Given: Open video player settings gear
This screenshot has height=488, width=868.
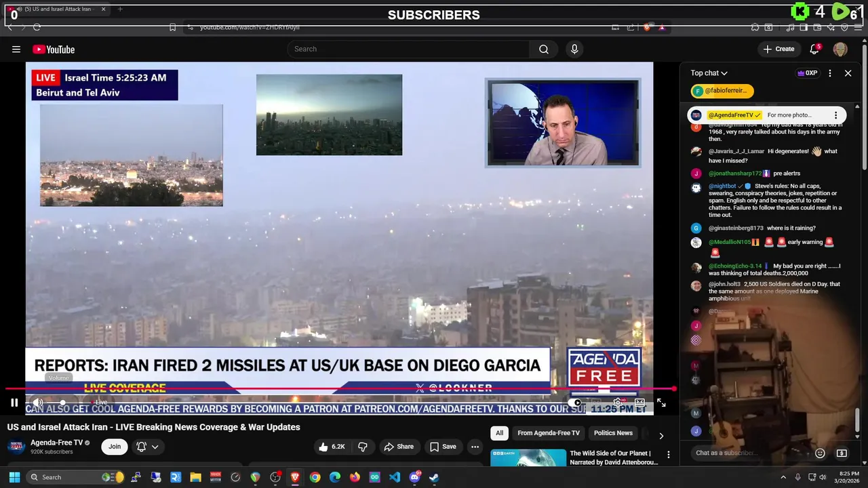Looking at the screenshot, I should click(618, 403).
